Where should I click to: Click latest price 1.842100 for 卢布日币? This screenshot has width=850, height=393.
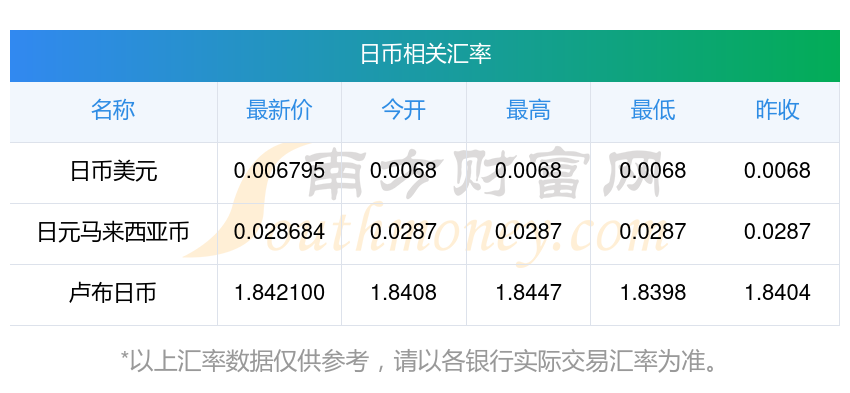[x=279, y=293]
